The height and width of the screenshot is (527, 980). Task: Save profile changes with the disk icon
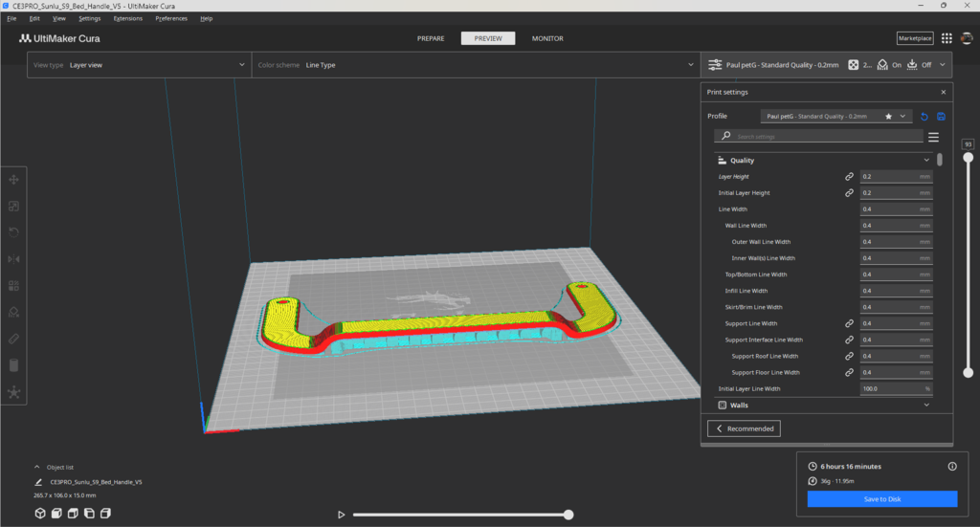(942, 117)
